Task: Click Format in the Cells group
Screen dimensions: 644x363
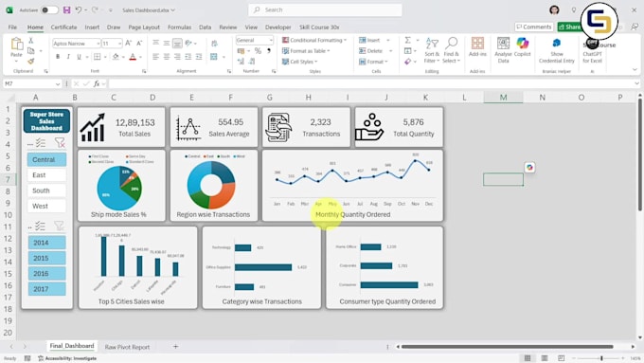Action: (373, 62)
